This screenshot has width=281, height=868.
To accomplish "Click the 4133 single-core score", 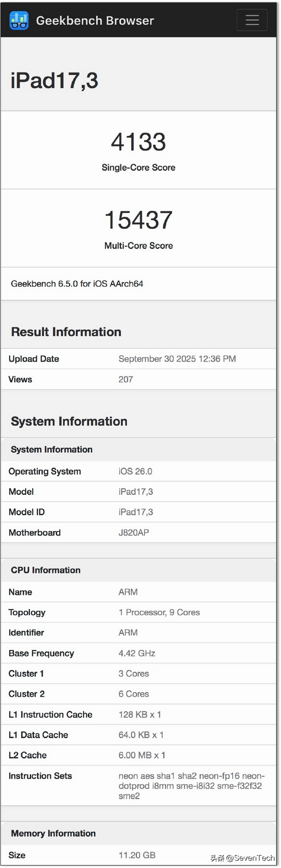I will point(138,142).
